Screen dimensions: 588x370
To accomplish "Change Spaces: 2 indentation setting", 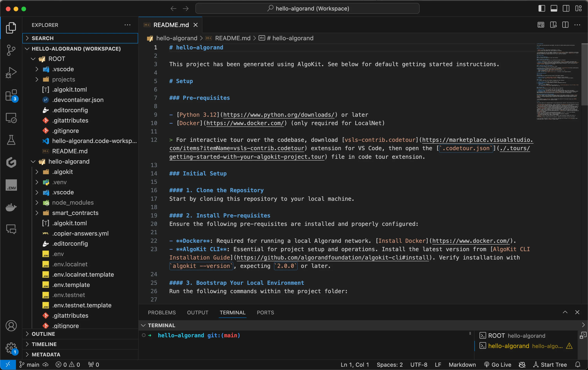I will click(389, 364).
